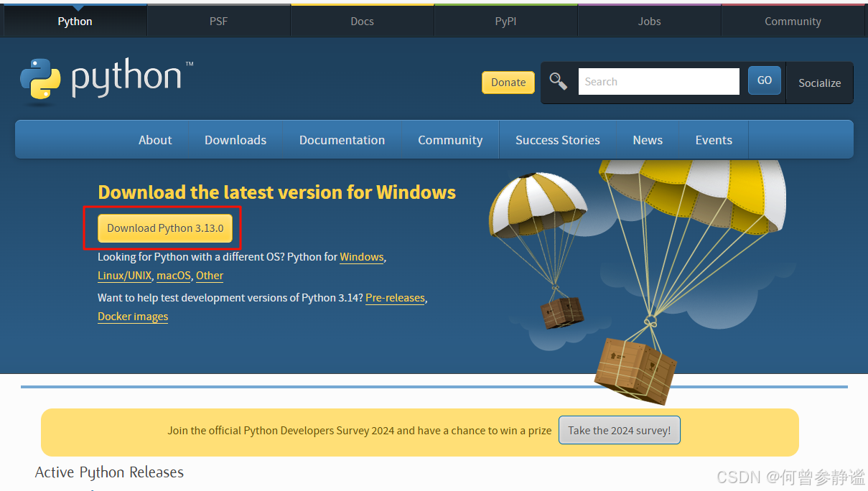Open the Pre-releases link
This screenshot has height=491, width=868.
click(x=396, y=298)
